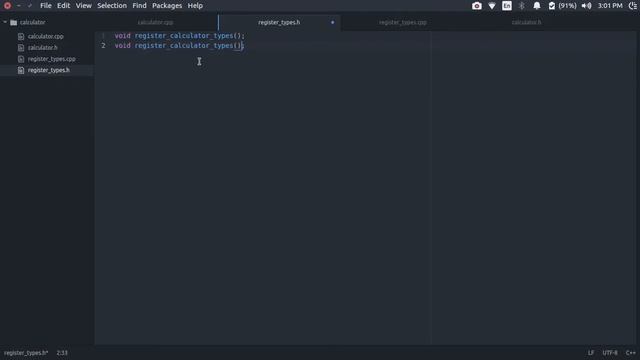Open calculator.h in the tree view
The width and height of the screenshot is (640, 360).
click(42, 48)
